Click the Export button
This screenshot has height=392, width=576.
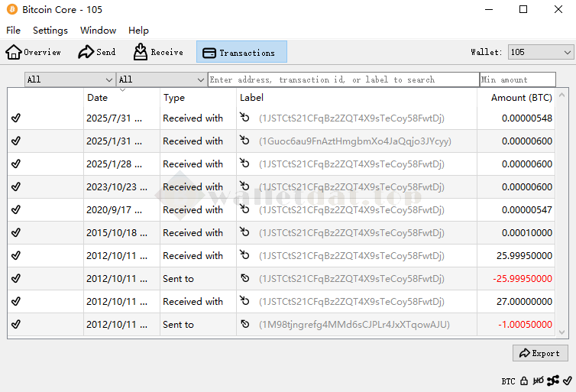point(540,353)
